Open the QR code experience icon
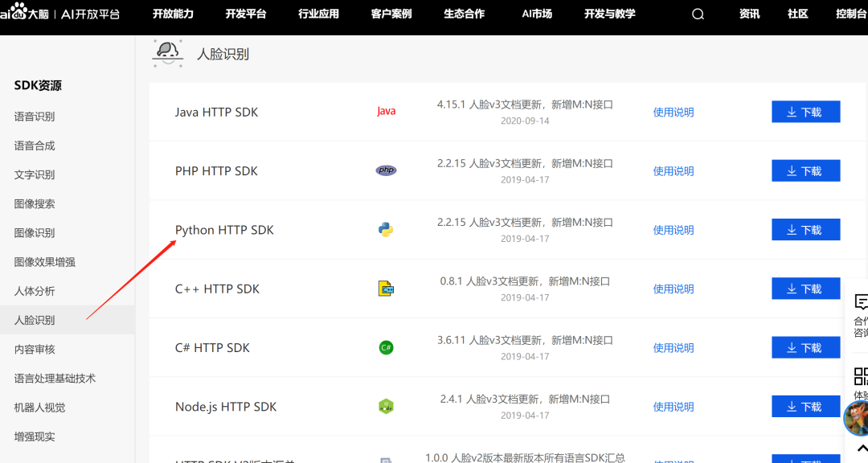 [861, 377]
